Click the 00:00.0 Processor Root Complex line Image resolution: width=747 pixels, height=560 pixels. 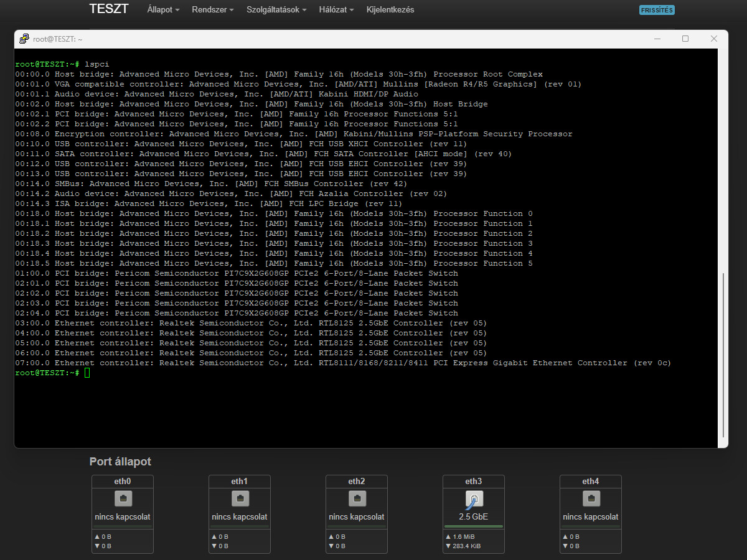point(279,74)
